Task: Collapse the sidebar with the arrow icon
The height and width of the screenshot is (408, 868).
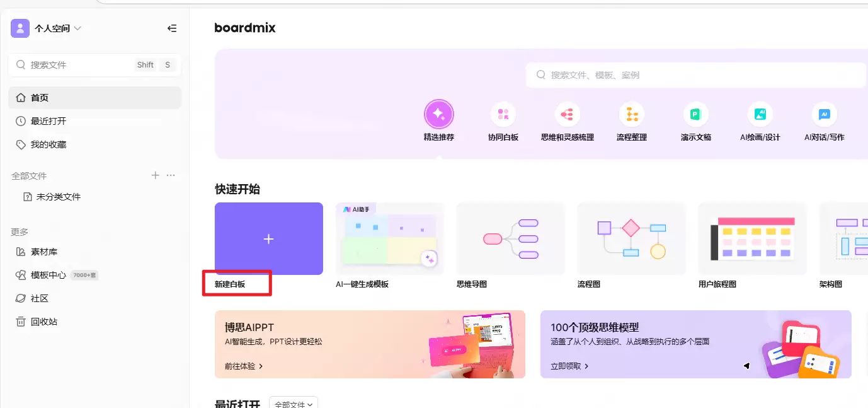Action: point(171,28)
